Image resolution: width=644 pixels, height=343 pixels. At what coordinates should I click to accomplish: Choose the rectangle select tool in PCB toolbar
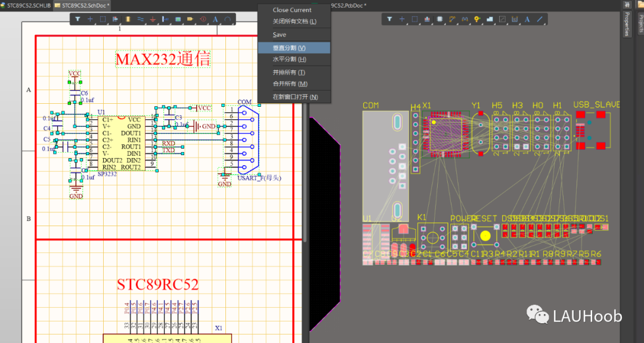(415, 19)
